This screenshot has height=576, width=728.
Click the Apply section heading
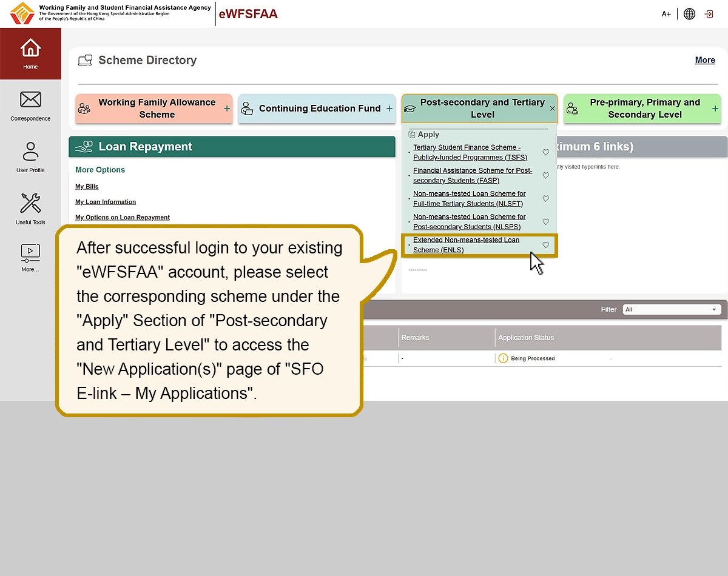428,135
